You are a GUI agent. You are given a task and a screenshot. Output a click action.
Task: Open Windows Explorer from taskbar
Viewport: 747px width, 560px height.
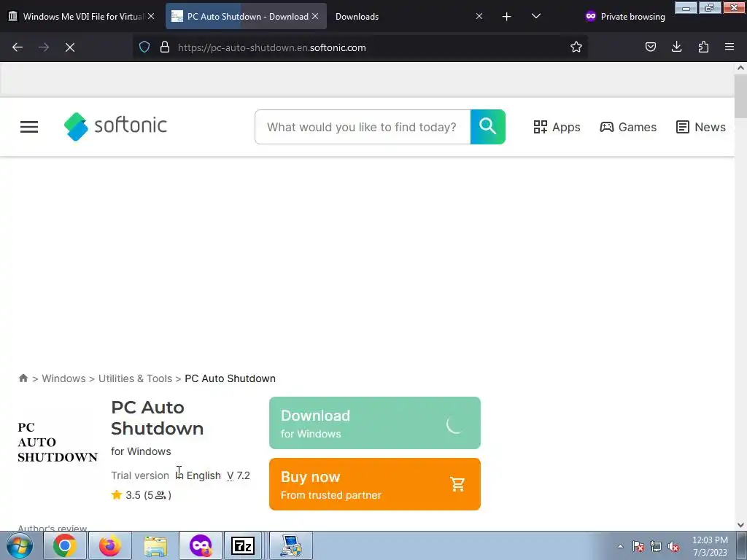155,545
